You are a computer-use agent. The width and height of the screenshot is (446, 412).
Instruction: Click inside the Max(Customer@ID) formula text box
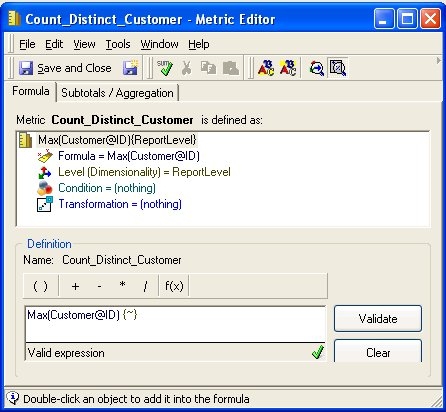tap(175, 324)
